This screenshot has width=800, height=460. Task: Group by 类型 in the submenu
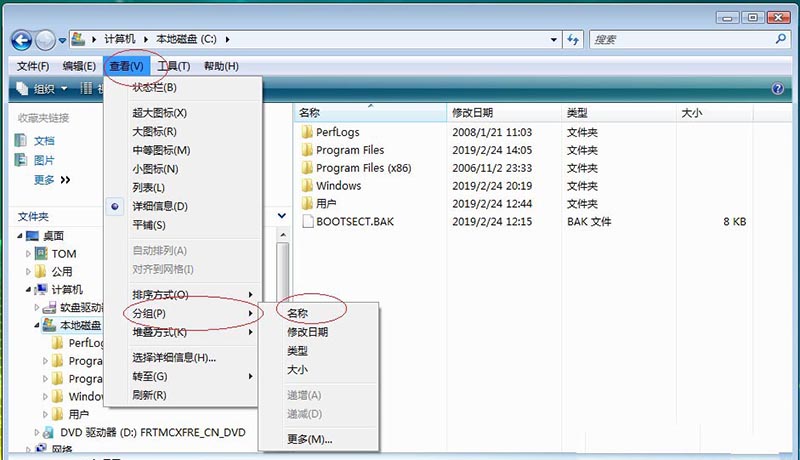(297, 351)
